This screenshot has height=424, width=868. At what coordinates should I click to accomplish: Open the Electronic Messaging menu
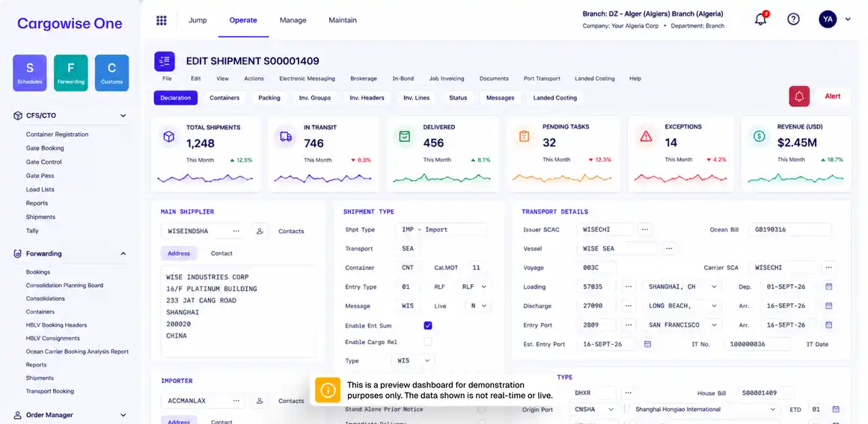pyautogui.click(x=307, y=79)
